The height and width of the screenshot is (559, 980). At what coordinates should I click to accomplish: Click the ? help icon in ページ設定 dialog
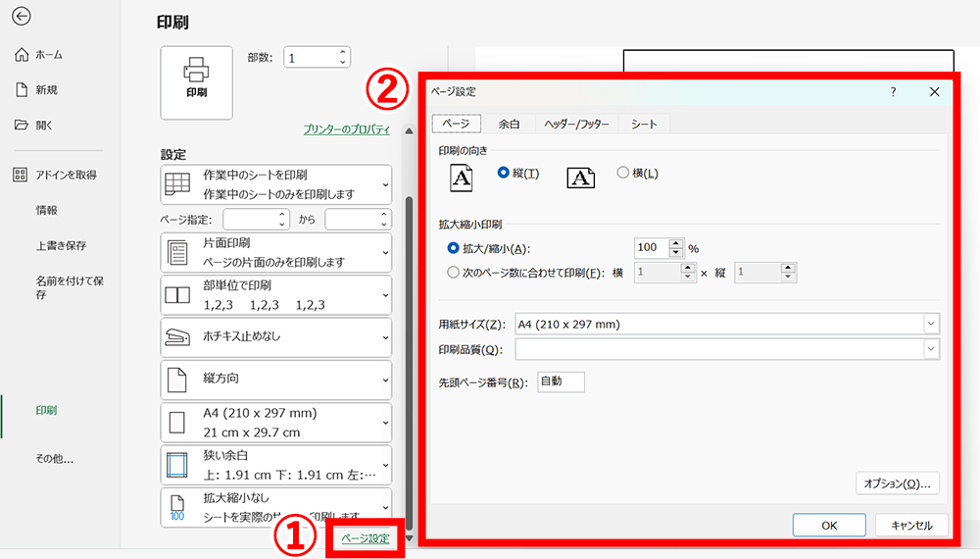[x=893, y=92]
